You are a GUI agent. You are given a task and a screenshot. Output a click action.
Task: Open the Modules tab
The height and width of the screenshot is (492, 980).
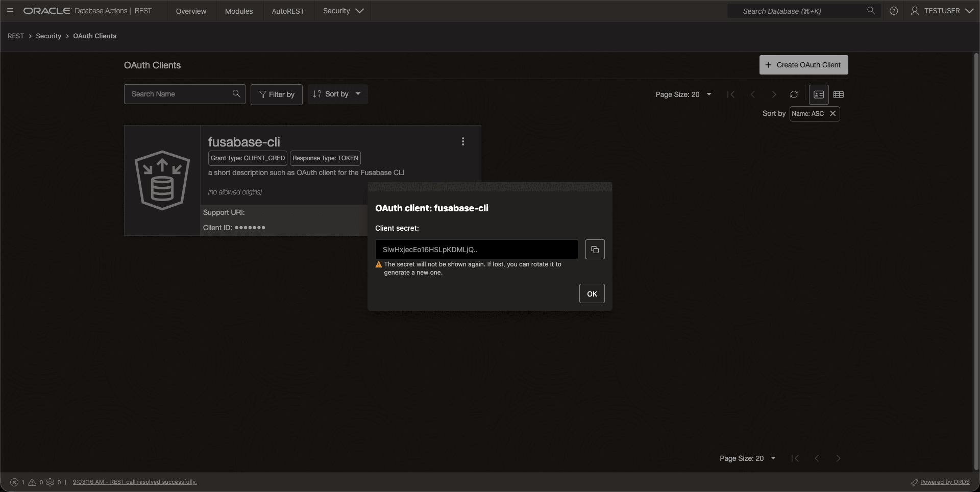[239, 11]
